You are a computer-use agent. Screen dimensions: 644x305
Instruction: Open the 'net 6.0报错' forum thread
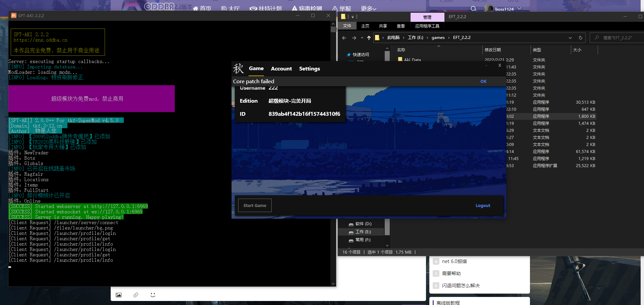454,261
